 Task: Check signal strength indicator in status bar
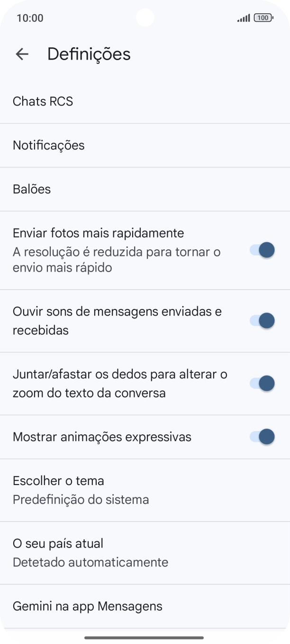click(243, 18)
